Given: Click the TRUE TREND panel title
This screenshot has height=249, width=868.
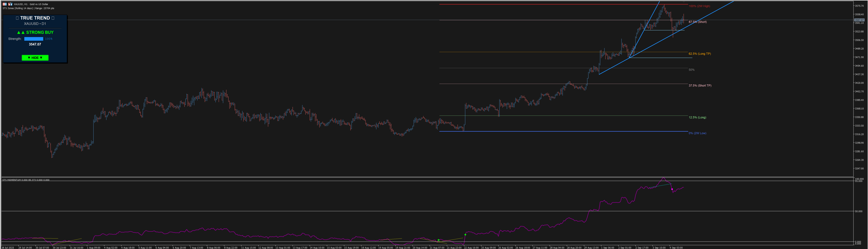Looking at the screenshot, I should coord(35,18).
